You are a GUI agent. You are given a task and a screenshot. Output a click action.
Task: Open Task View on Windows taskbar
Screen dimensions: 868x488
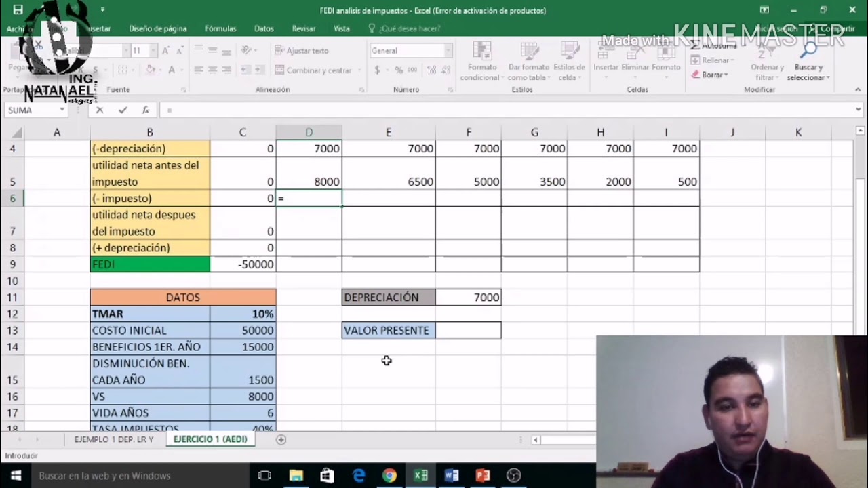point(264,476)
